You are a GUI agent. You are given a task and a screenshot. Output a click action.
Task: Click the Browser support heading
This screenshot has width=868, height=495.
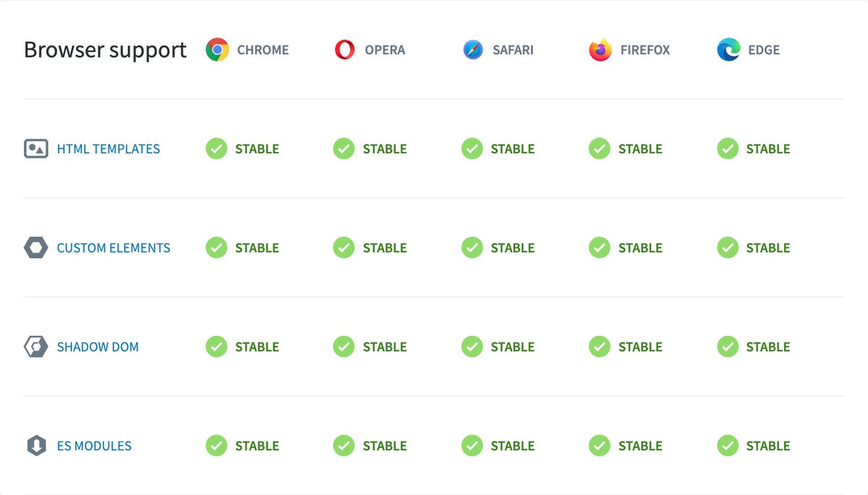(106, 50)
